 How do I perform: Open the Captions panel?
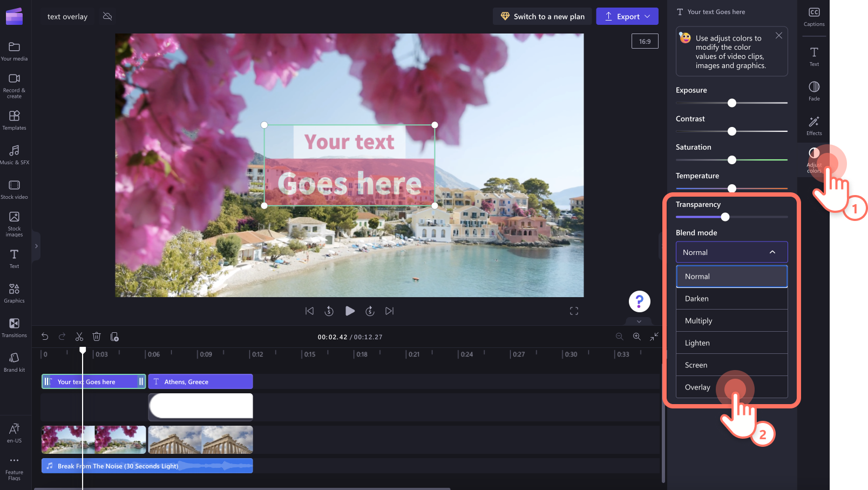[813, 16]
